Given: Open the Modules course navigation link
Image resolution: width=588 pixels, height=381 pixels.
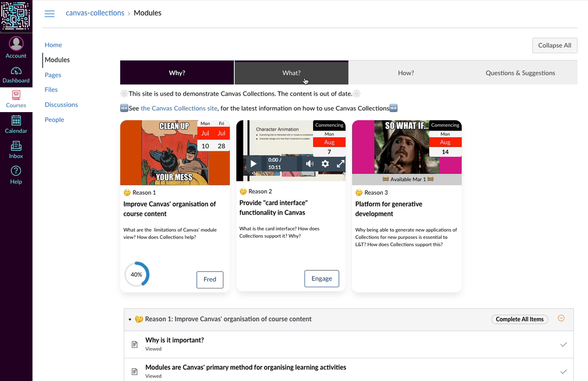Looking at the screenshot, I should [x=57, y=59].
